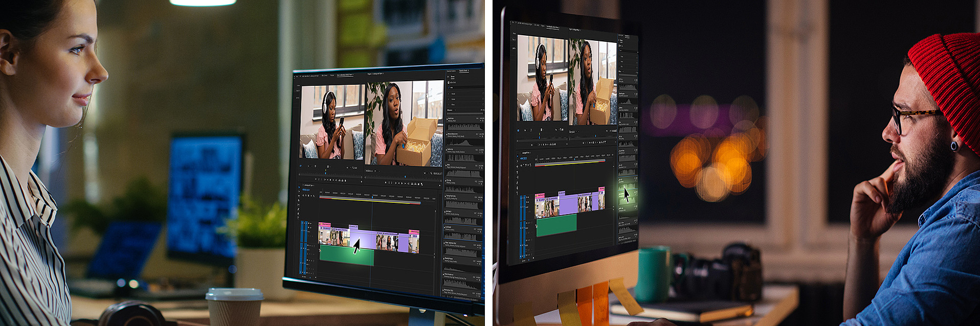Select the lilac clip above green audio, left monitor
The width and height of the screenshot is (980, 326).
363,238
